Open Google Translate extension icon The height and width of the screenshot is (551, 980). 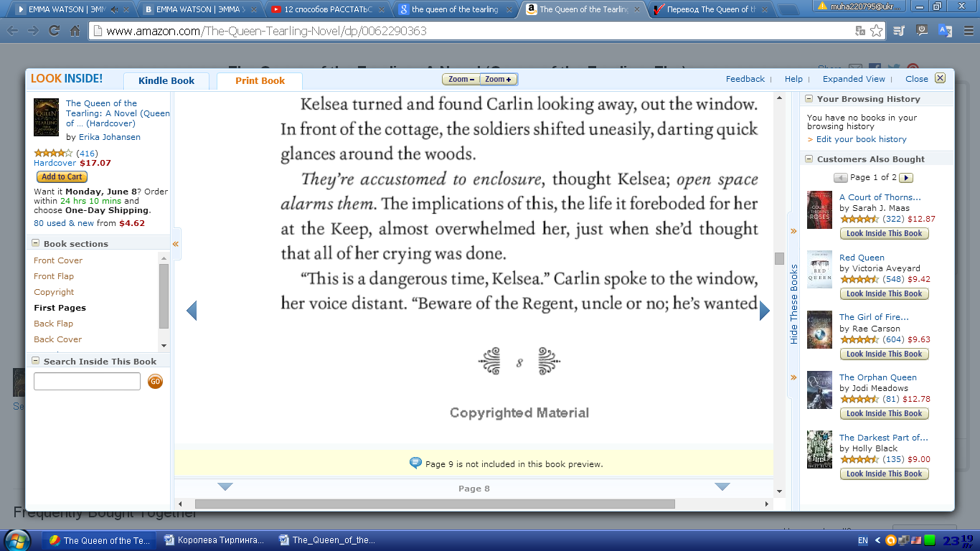point(945,31)
